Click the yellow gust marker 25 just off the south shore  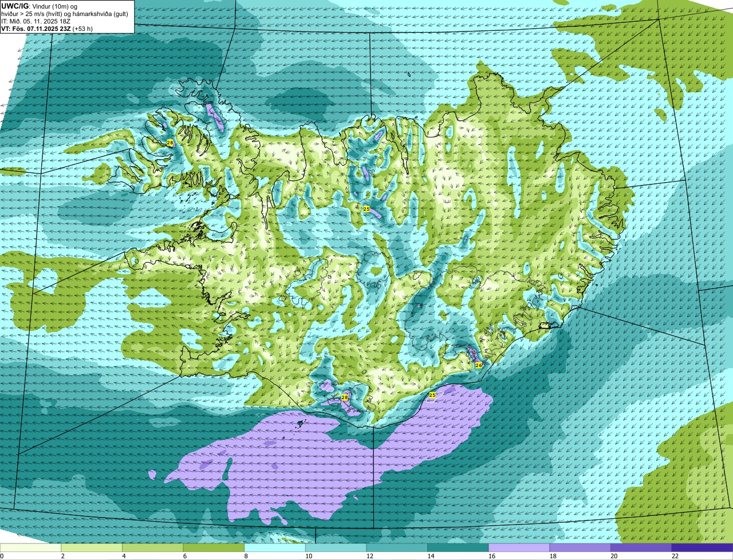coord(432,395)
